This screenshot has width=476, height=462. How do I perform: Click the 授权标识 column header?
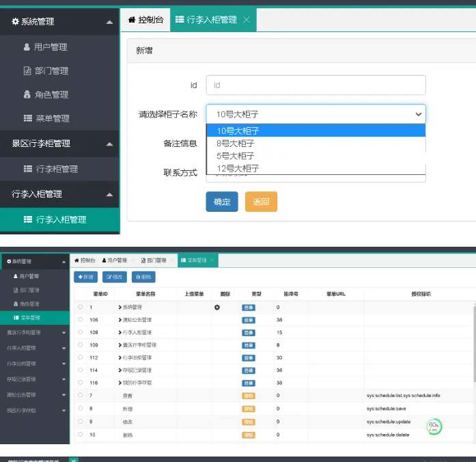point(421,294)
